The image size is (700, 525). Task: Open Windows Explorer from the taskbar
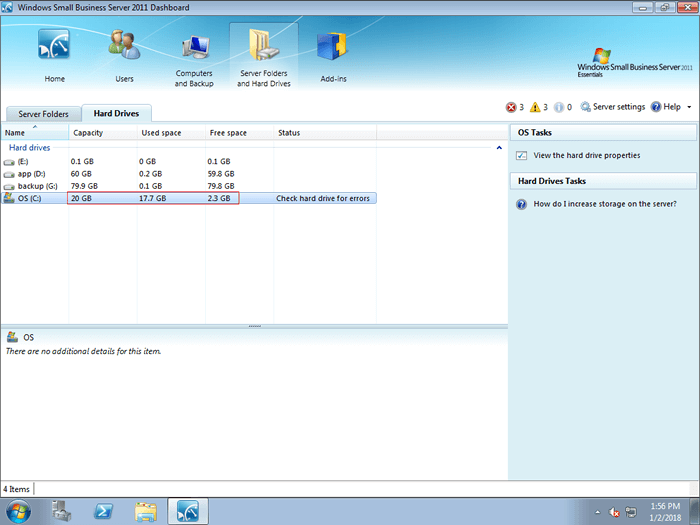click(146, 512)
